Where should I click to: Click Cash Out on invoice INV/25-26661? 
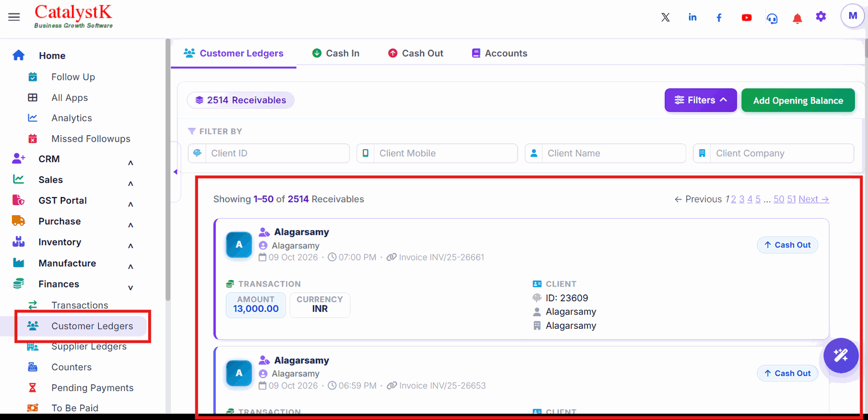tap(787, 245)
